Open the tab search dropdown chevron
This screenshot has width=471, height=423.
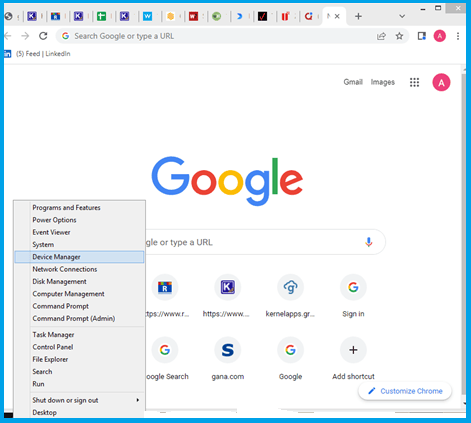pyautogui.click(x=402, y=16)
